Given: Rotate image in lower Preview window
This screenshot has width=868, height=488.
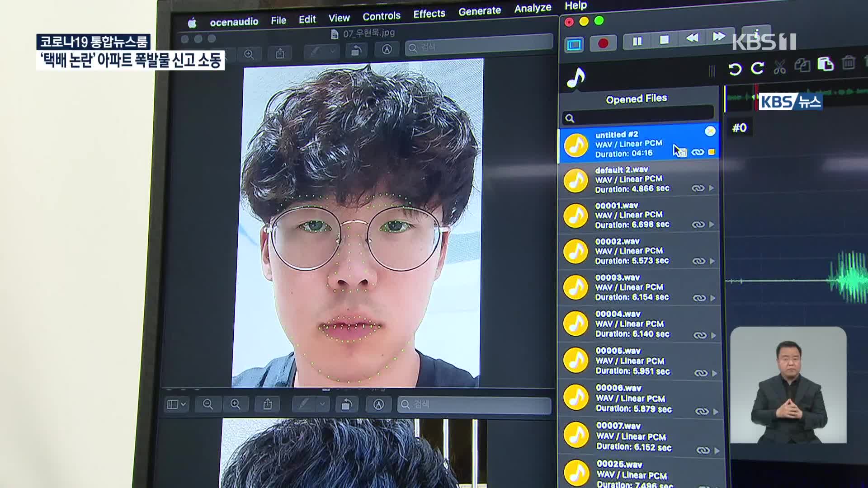Looking at the screenshot, I should (347, 404).
